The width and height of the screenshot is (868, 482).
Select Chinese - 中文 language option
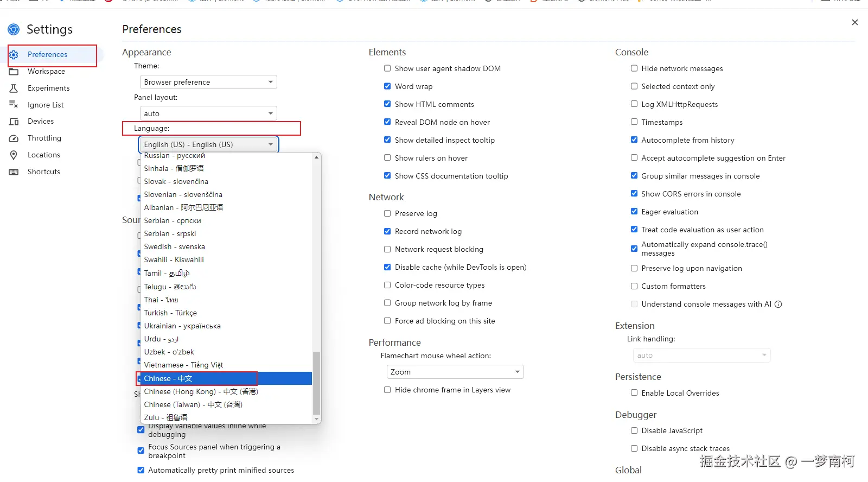click(x=227, y=378)
